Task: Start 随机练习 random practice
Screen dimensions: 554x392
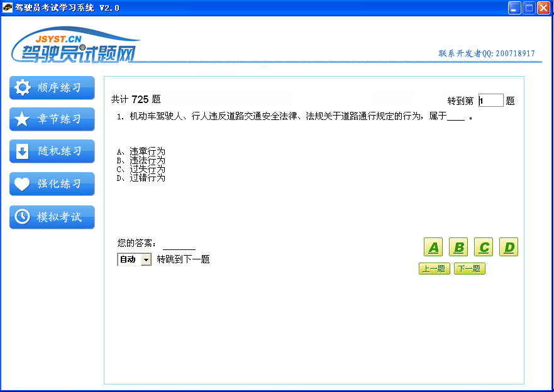Action: click(x=52, y=151)
